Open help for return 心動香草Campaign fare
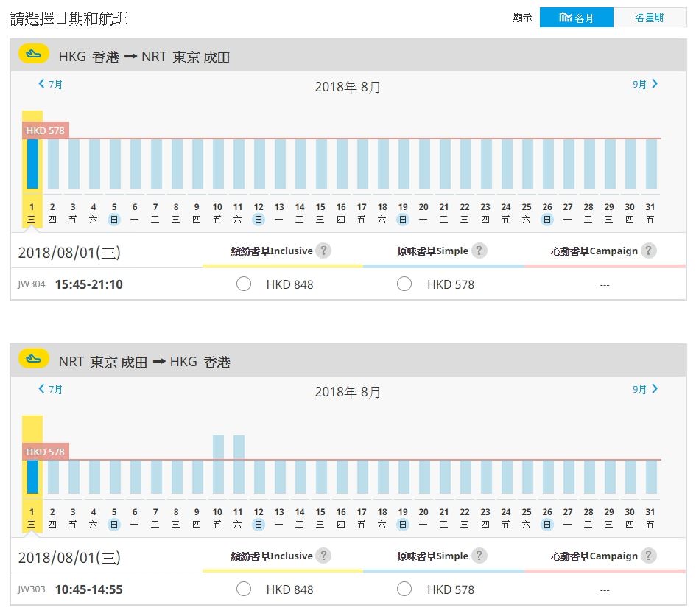This screenshot has width=696, height=616. 648,556
